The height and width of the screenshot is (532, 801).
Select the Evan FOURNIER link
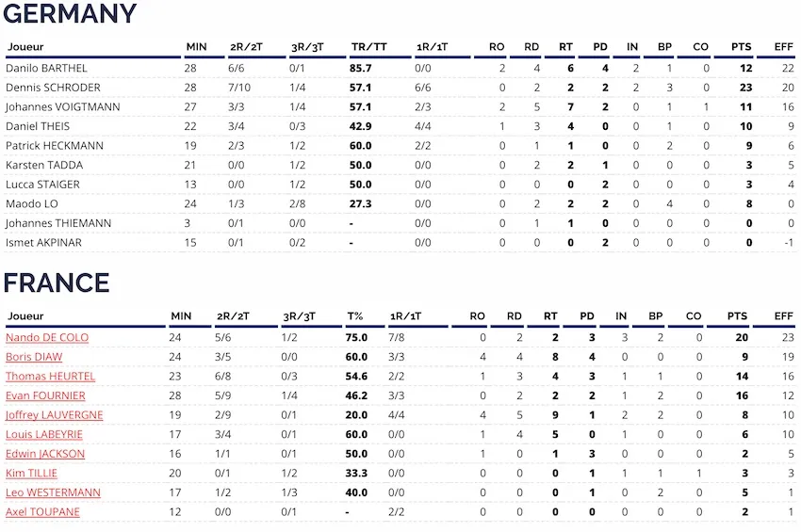pos(45,395)
